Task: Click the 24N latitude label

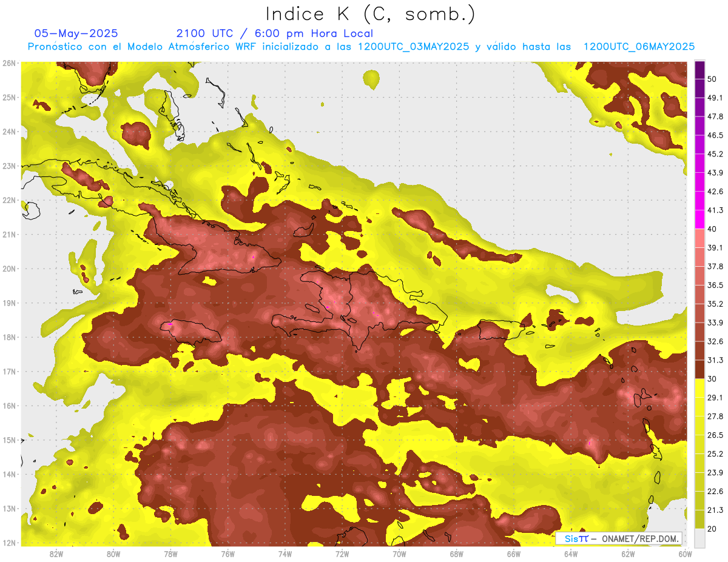Action: (x=8, y=132)
